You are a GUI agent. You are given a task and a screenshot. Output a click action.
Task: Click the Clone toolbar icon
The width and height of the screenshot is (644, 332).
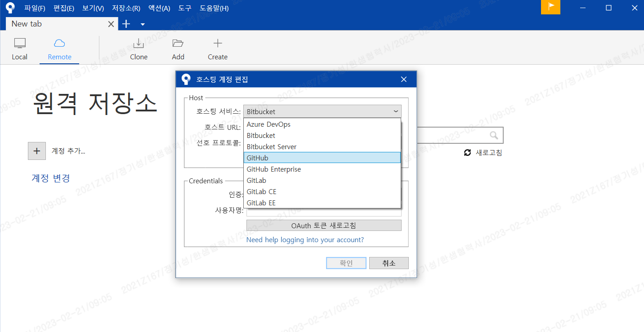pos(139,43)
